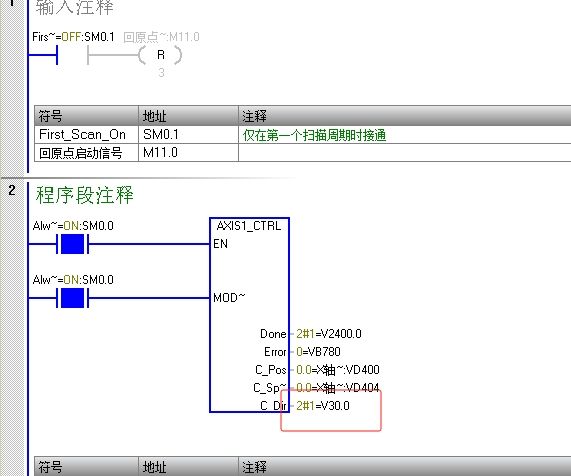571x476 pixels.
Task: Click the network number 2 margin
Action: 12,190
